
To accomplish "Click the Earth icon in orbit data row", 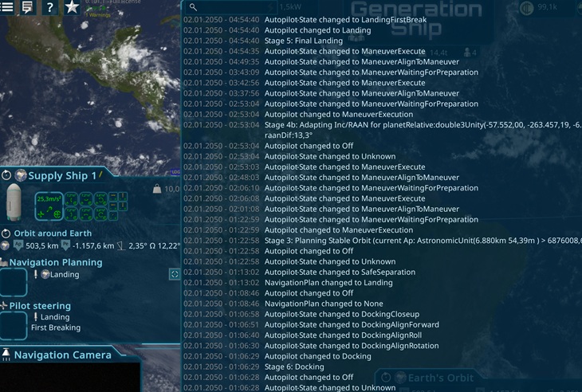I will 5,245.
